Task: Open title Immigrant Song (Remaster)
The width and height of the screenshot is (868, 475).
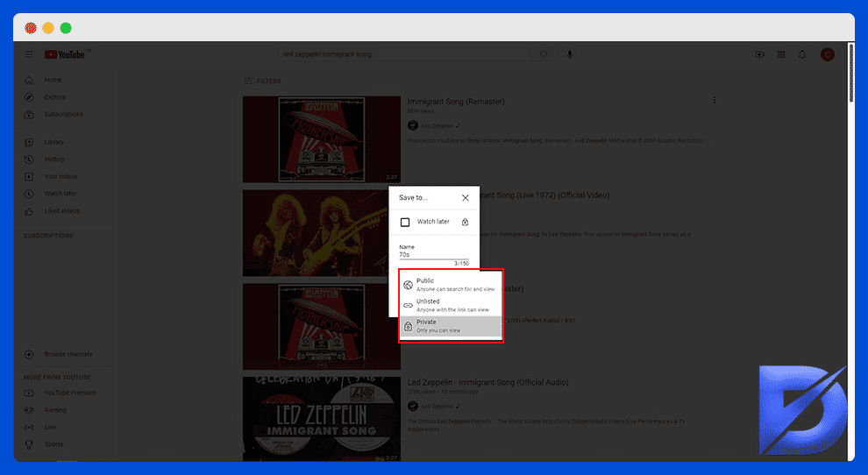Action: click(x=456, y=102)
